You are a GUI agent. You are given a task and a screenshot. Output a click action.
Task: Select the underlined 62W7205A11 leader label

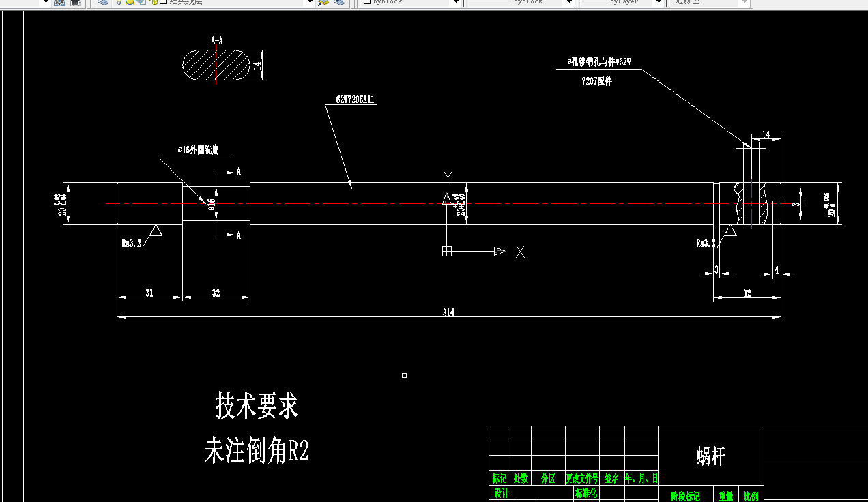[355, 99]
